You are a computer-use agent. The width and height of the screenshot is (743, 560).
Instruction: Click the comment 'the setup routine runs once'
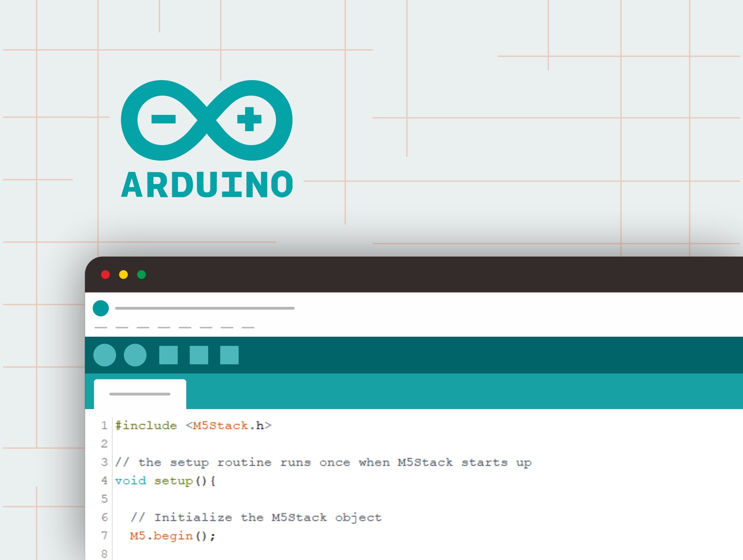pos(244,462)
